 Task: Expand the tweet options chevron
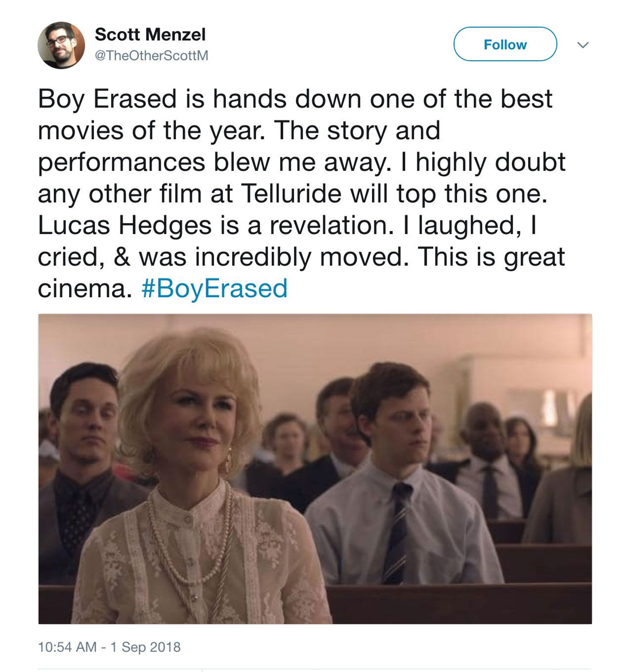583,45
